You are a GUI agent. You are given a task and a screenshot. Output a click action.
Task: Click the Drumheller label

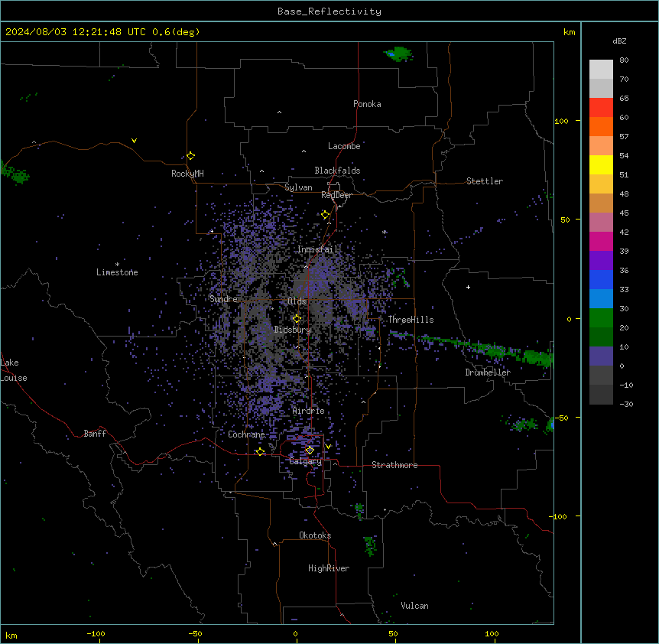(488, 372)
